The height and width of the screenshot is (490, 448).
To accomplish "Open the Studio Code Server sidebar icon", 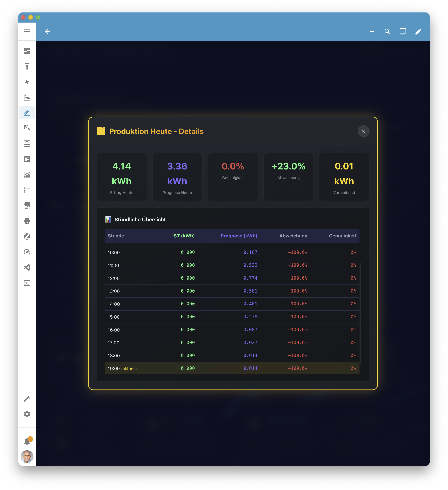I will pos(27,267).
